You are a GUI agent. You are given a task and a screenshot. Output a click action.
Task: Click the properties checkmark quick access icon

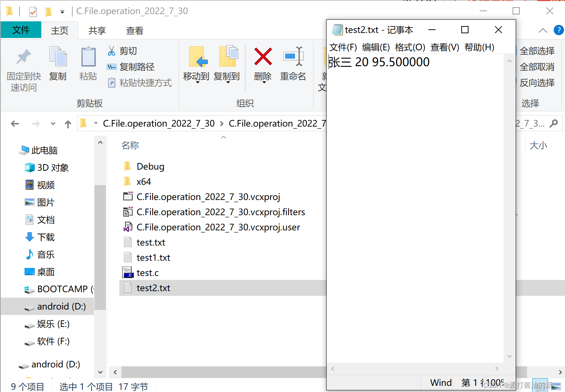pyautogui.click(x=33, y=12)
